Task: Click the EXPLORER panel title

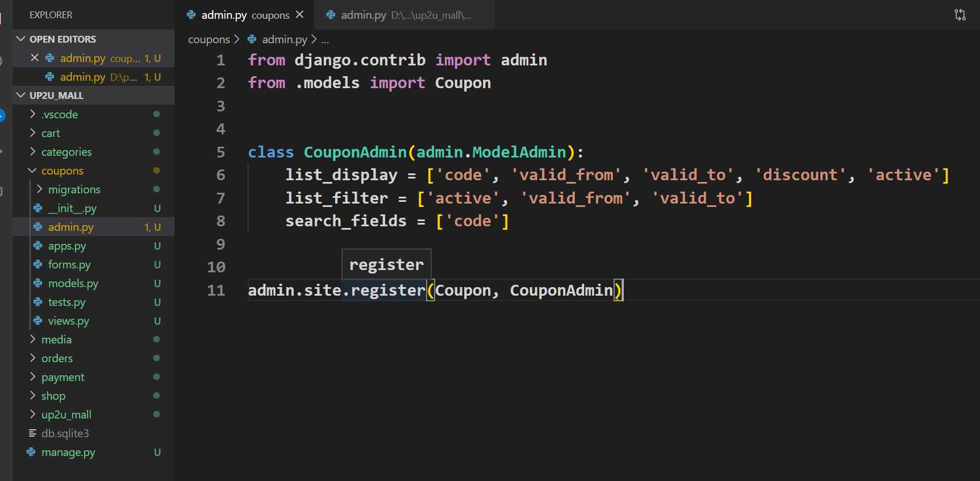Action: [x=51, y=15]
